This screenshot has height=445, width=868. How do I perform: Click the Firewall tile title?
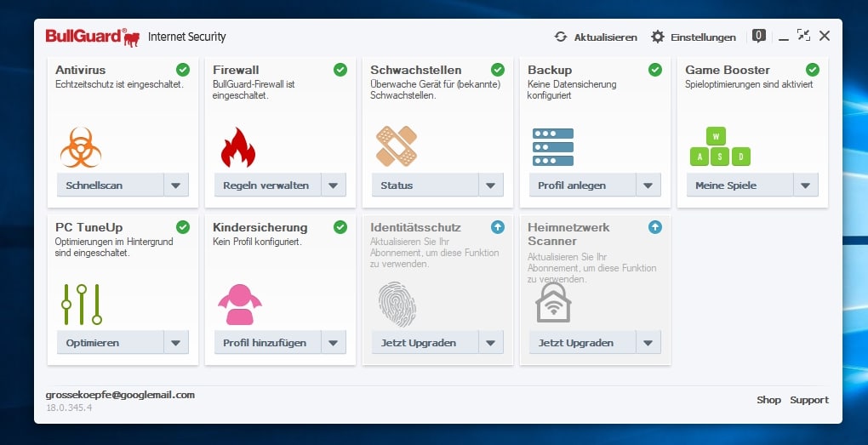point(236,70)
